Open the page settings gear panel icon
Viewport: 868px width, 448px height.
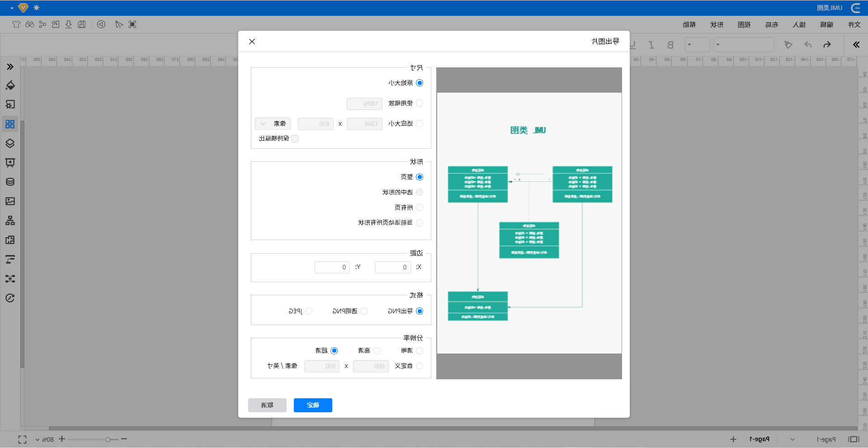coord(10,104)
